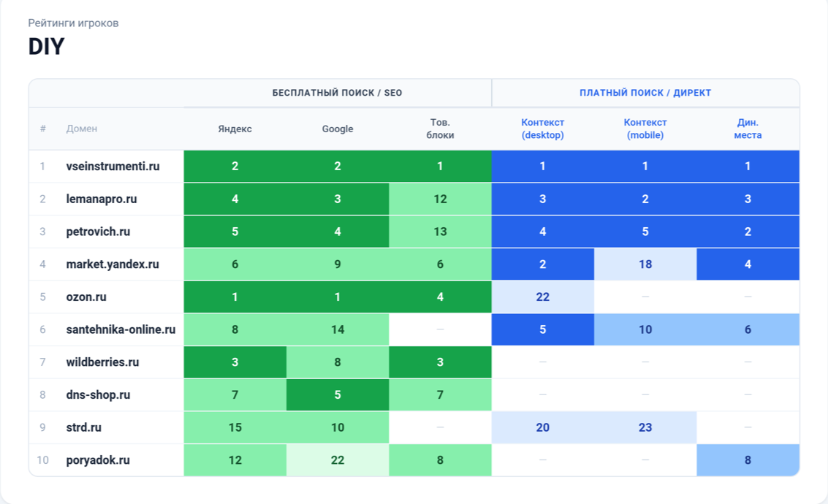Click the 'Яндекс' column header
The height and width of the screenshot is (504, 828).
coord(235,129)
